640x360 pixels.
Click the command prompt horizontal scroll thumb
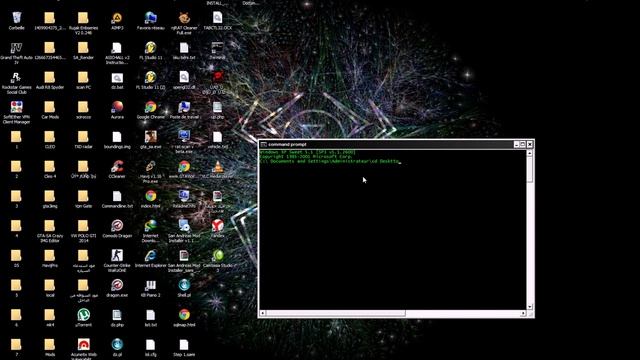336,313
